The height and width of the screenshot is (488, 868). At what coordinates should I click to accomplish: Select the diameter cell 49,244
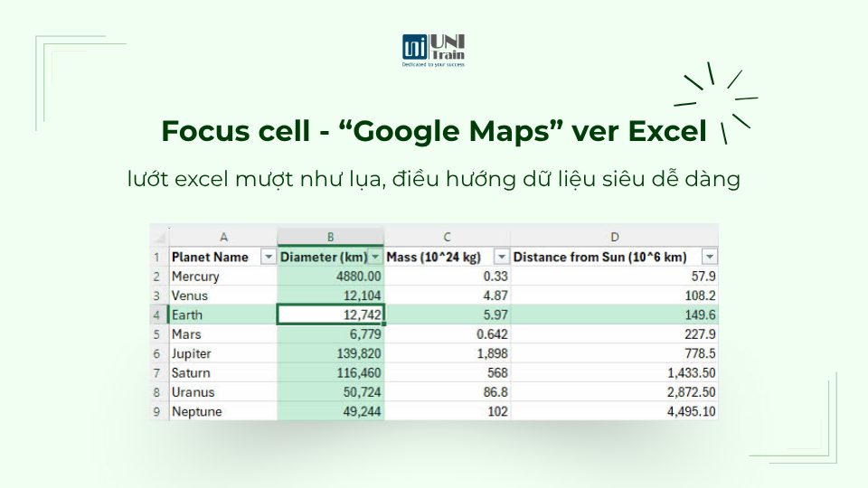331,411
